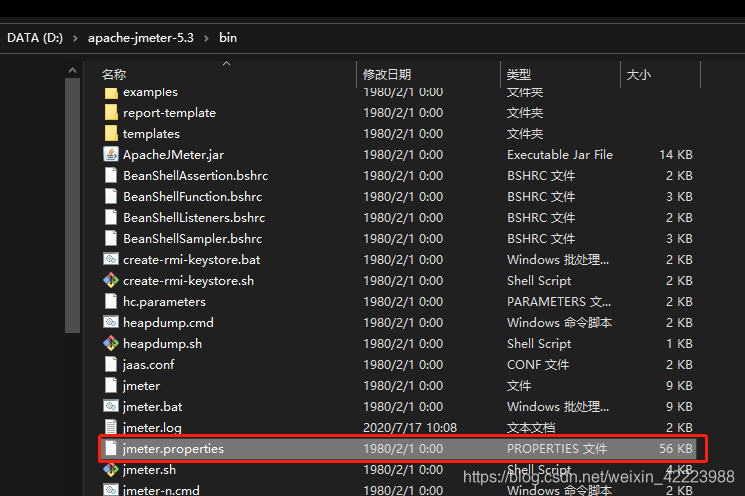745x496 pixels.
Task: Click the jmeter.log text document icon
Action: pyautogui.click(x=111, y=427)
